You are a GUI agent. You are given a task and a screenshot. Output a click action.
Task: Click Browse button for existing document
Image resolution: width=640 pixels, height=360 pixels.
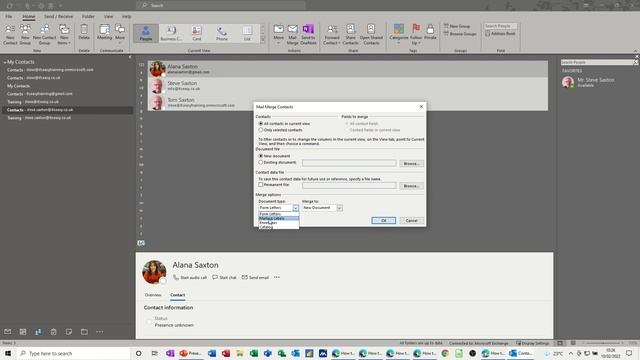tap(411, 163)
